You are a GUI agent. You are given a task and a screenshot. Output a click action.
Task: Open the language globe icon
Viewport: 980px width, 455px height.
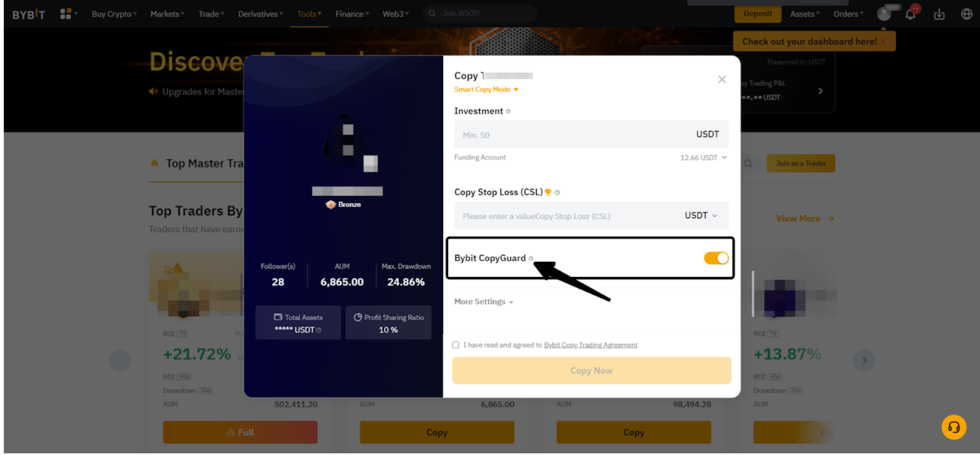click(966, 14)
